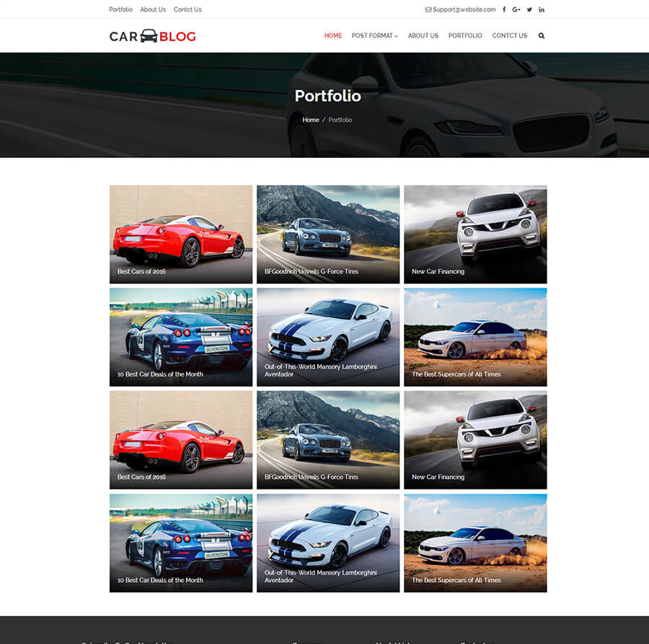Click the Car Blog logo
The width and height of the screenshot is (649, 644).
pyautogui.click(x=152, y=36)
